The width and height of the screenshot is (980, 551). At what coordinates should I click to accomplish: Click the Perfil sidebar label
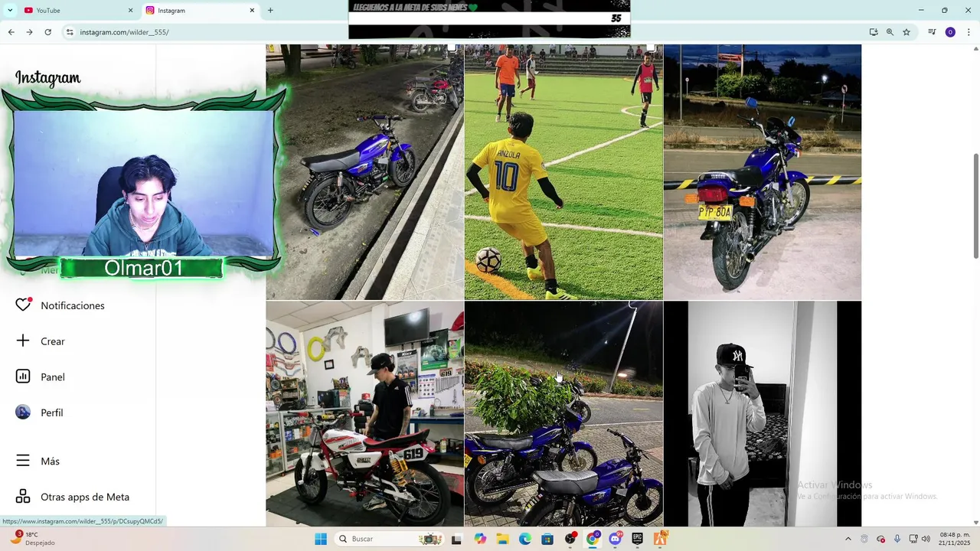pos(52,412)
